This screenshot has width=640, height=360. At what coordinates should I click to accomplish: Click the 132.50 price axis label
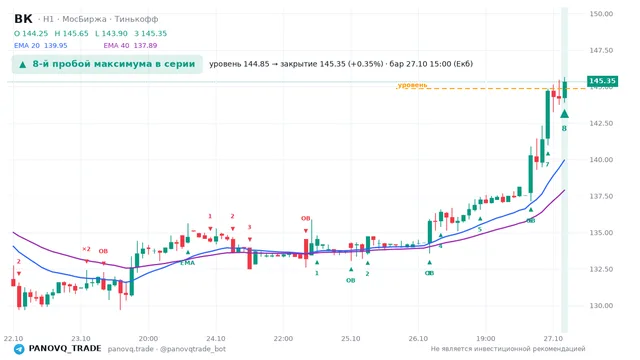(601, 269)
